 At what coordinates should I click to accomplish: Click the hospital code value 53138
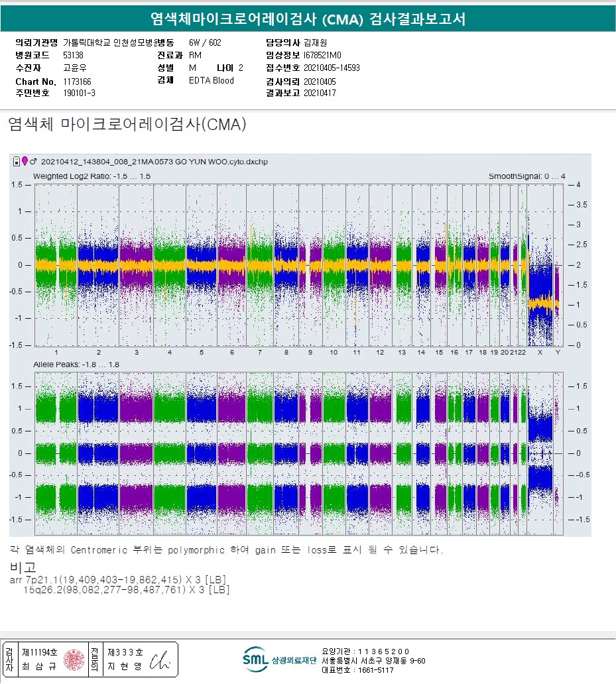[x=74, y=56]
